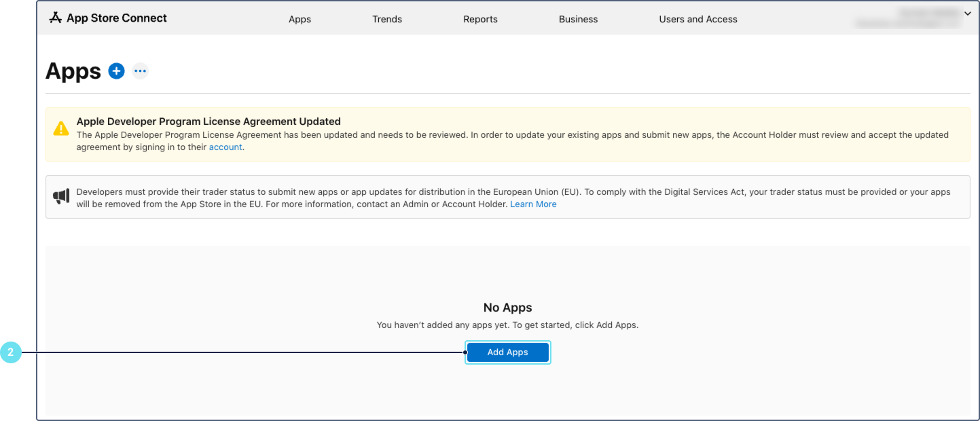Open the Trends navigation tab
980x421 pixels.
387,19
